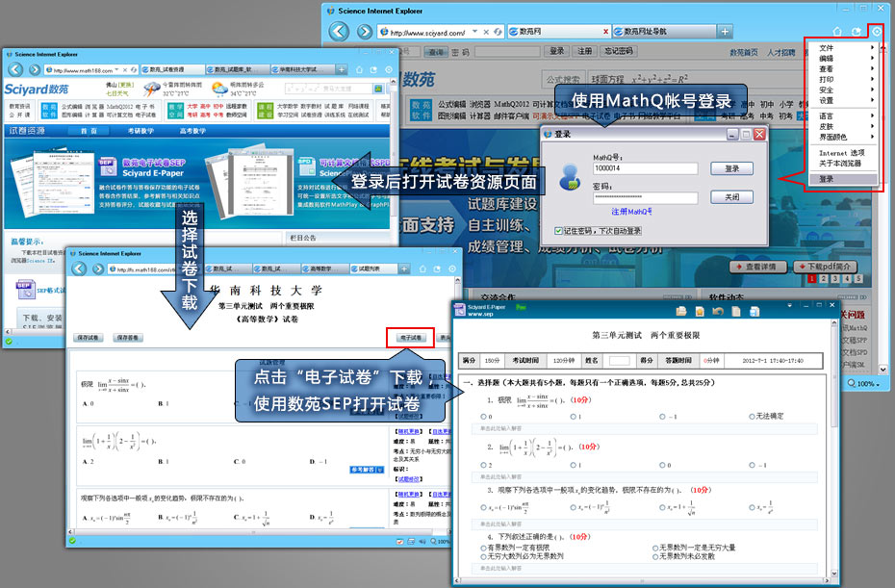Switch to the 数苑网址导航 tab

pos(663,32)
